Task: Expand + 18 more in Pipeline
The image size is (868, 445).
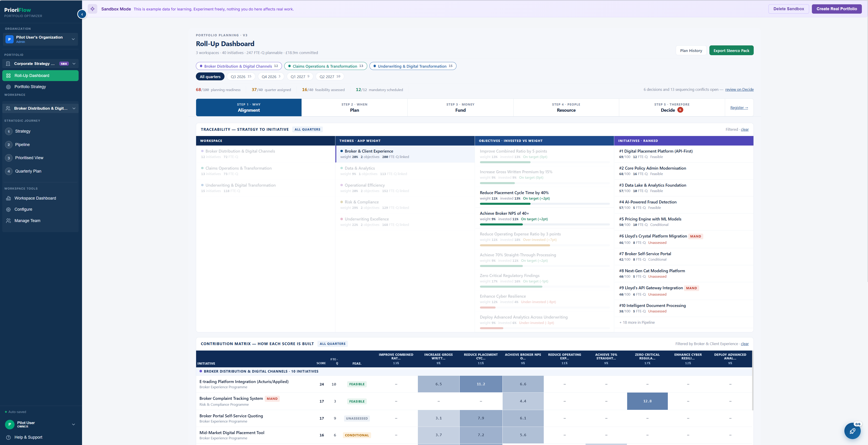Action: pos(637,322)
